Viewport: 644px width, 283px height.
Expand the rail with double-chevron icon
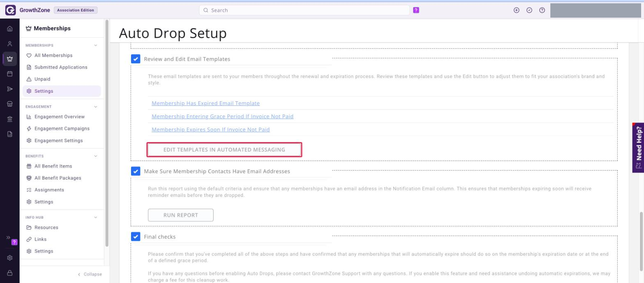click(x=8, y=237)
